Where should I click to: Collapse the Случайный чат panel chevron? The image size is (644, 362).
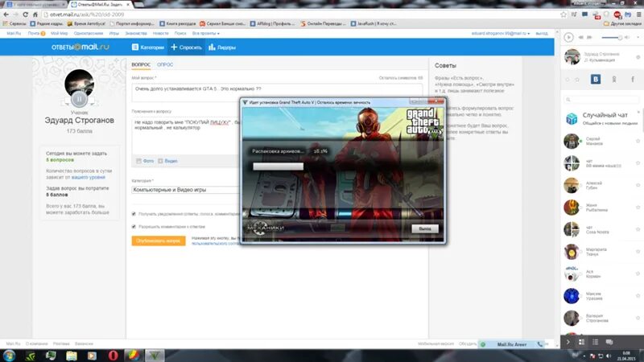tap(638, 112)
